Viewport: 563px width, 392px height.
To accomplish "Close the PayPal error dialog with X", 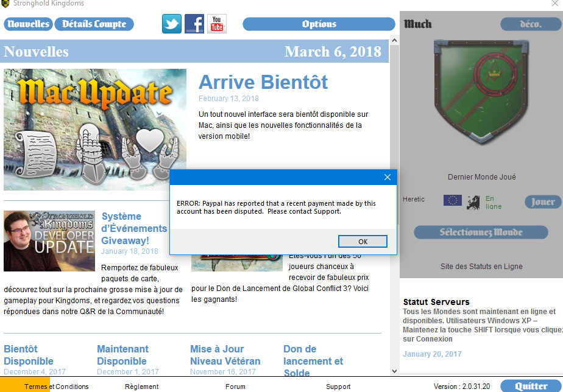I will click(x=388, y=177).
